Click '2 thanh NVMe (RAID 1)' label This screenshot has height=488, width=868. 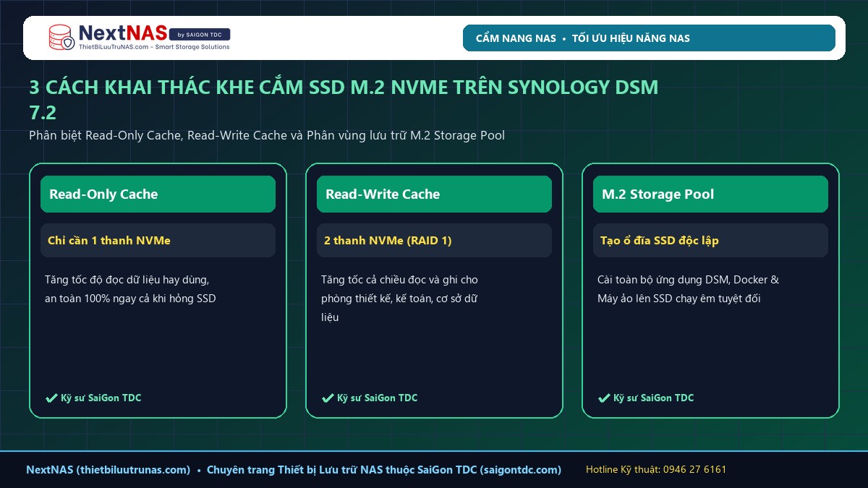(434, 240)
